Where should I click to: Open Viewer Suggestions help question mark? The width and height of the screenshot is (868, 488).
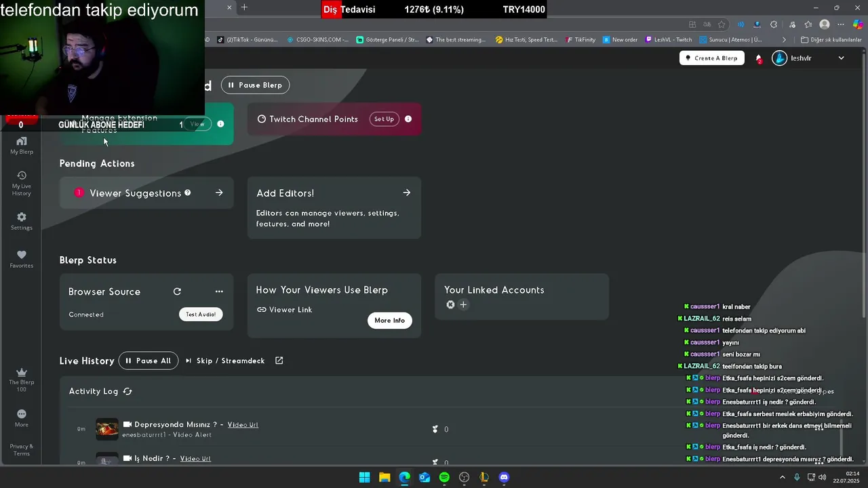click(x=188, y=192)
